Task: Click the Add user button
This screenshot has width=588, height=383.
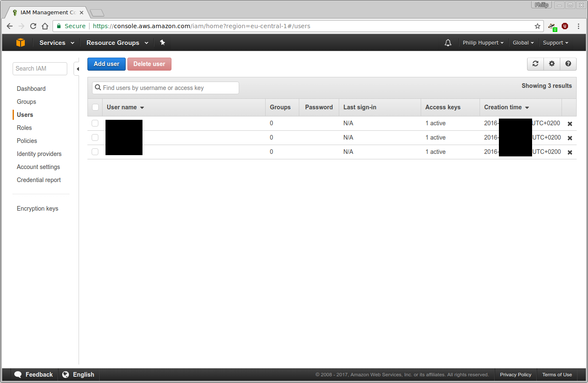Action: [x=106, y=64]
